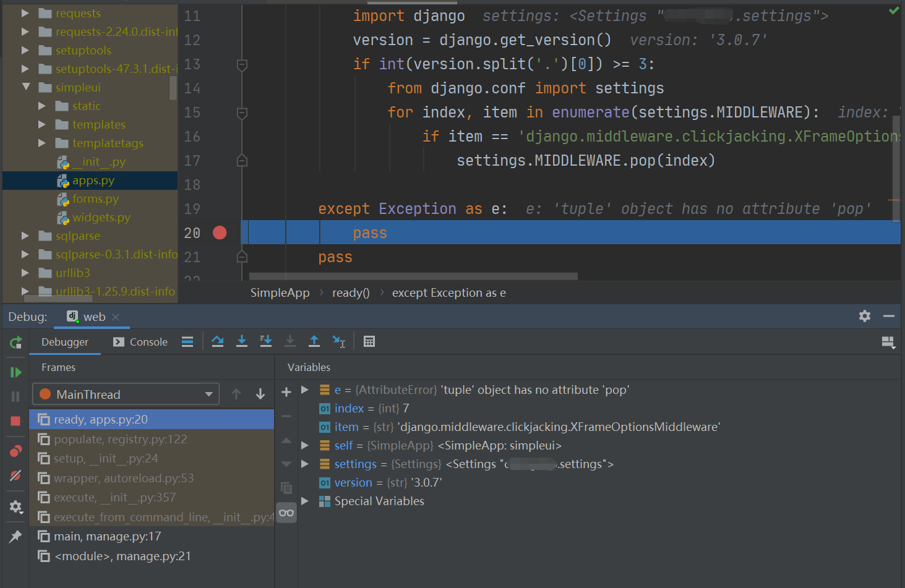Open View Breakpoints dialog
Screen dimensions: 905x588
coord(16,451)
